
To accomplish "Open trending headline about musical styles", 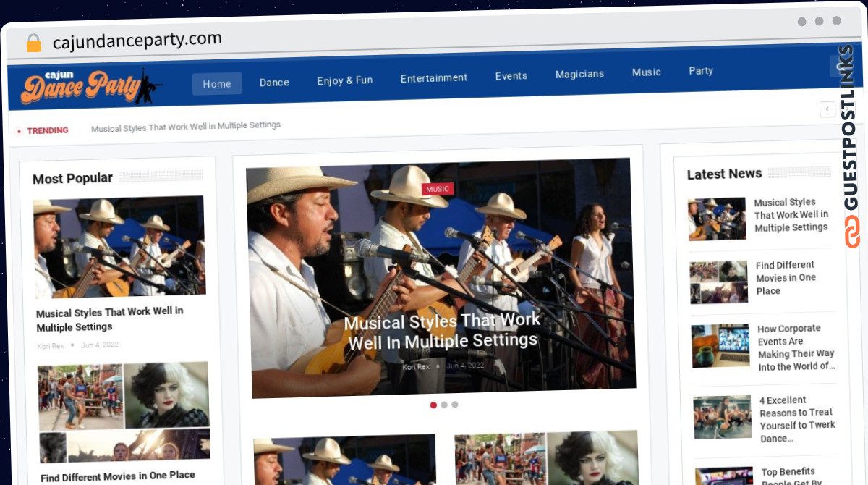I will coord(186,127).
